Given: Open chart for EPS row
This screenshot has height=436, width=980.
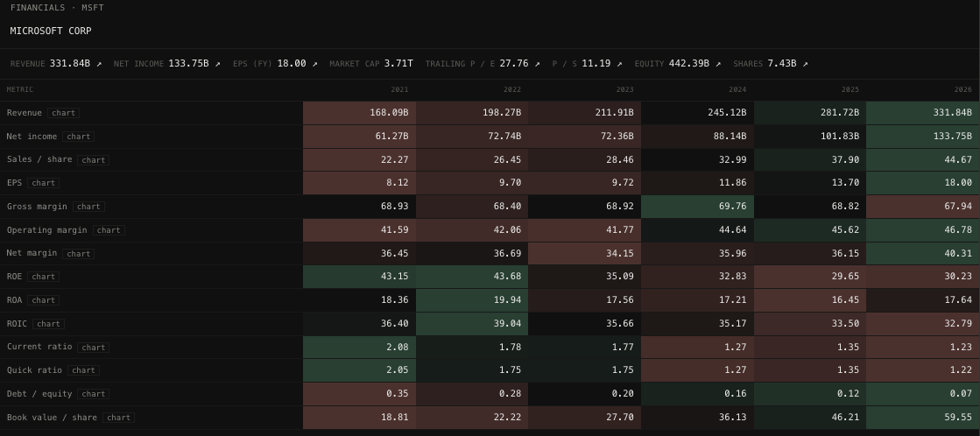Looking at the screenshot, I should [43, 183].
